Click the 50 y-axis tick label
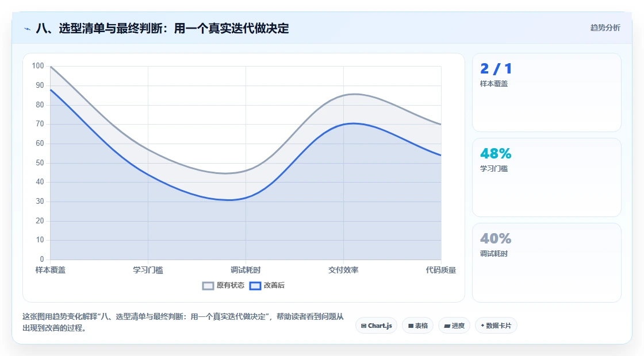Image resolution: width=644 pixels, height=356 pixels. pyautogui.click(x=40, y=163)
